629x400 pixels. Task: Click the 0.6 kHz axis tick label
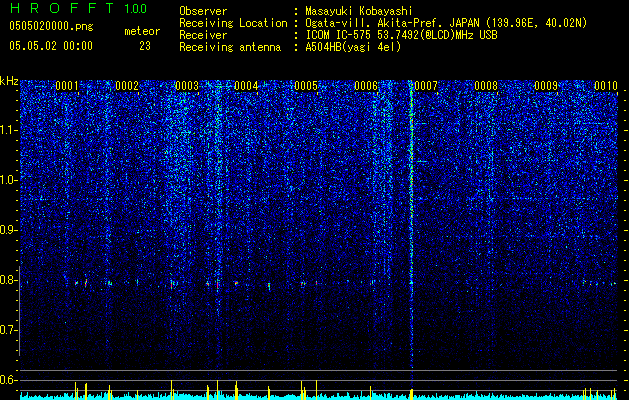point(8,380)
